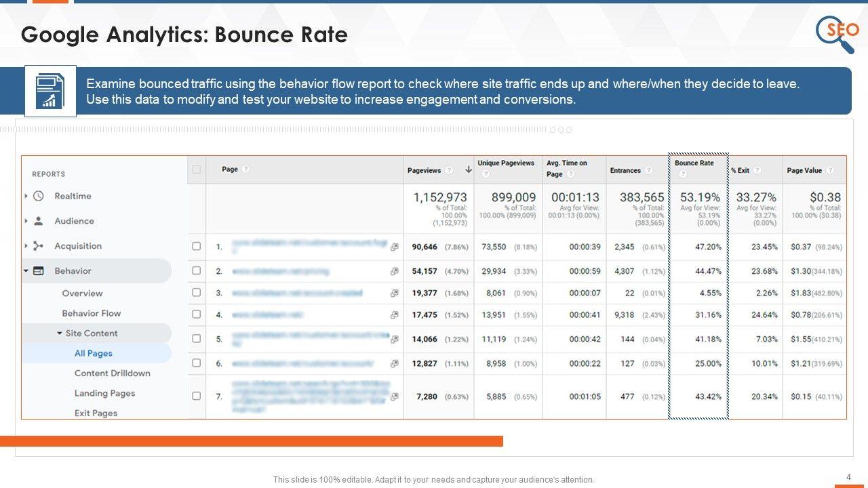The height and width of the screenshot is (488, 868).
Task: Click the Behavior panel icon
Action: pyautogui.click(x=39, y=271)
